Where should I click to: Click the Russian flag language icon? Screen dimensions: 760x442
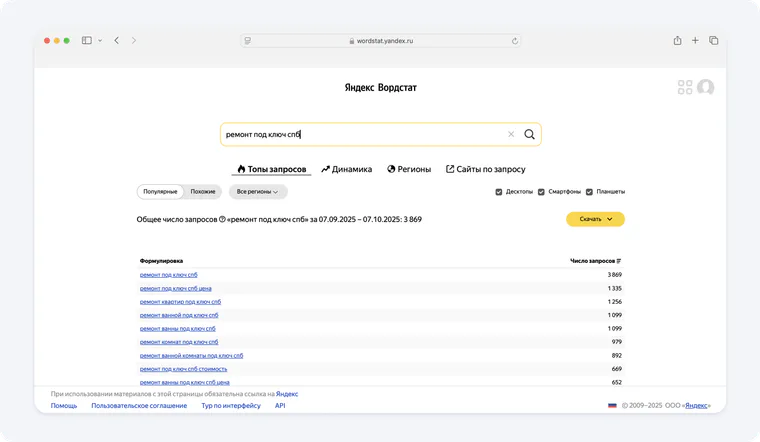pyautogui.click(x=612, y=405)
